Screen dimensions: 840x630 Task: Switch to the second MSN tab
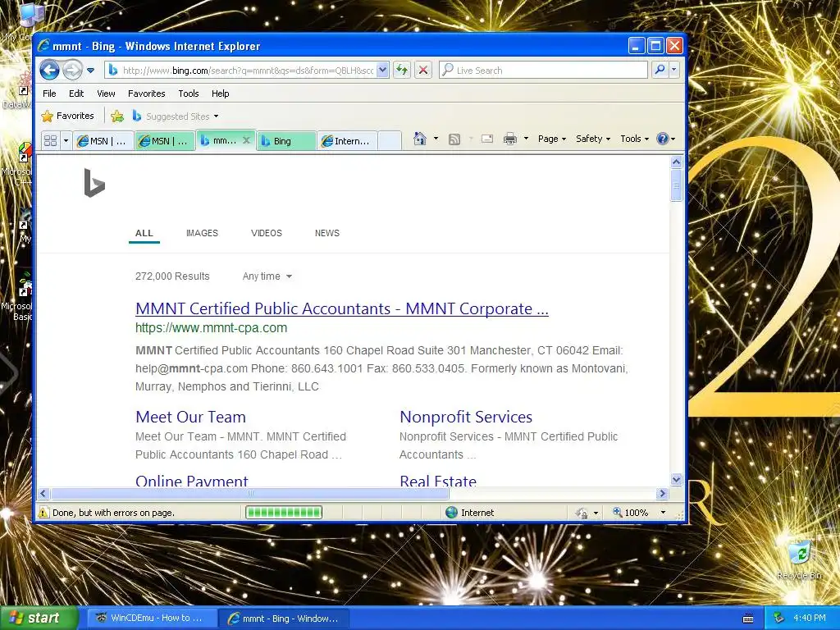coord(164,141)
